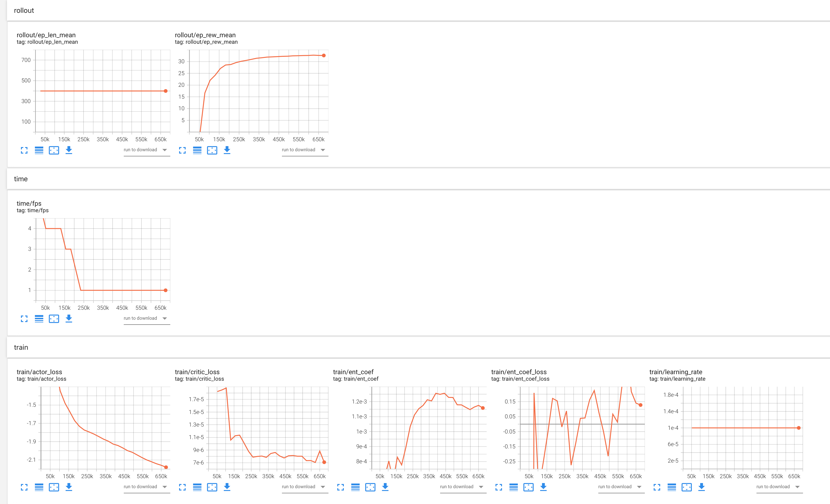
Task: Toggle y-axis log scale on rollout/ep_rew_mean chart
Action: 197,151
